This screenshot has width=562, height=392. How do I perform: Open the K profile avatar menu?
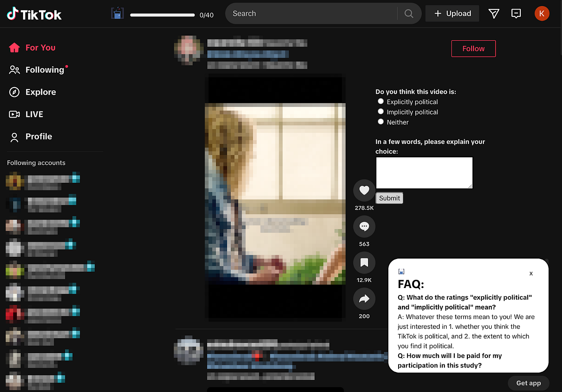pyautogui.click(x=541, y=14)
